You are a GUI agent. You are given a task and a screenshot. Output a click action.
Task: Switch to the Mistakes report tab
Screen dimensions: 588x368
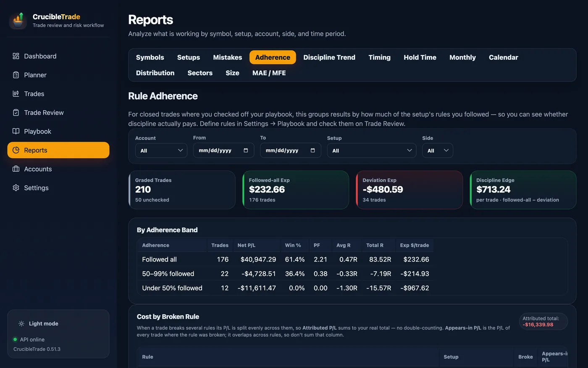coord(228,57)
